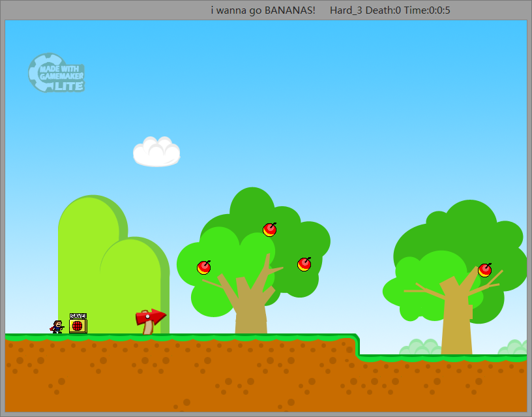This screenshot has width=532, height=417.
Task: Click the red arrow signpost
Action: [150, 319]
